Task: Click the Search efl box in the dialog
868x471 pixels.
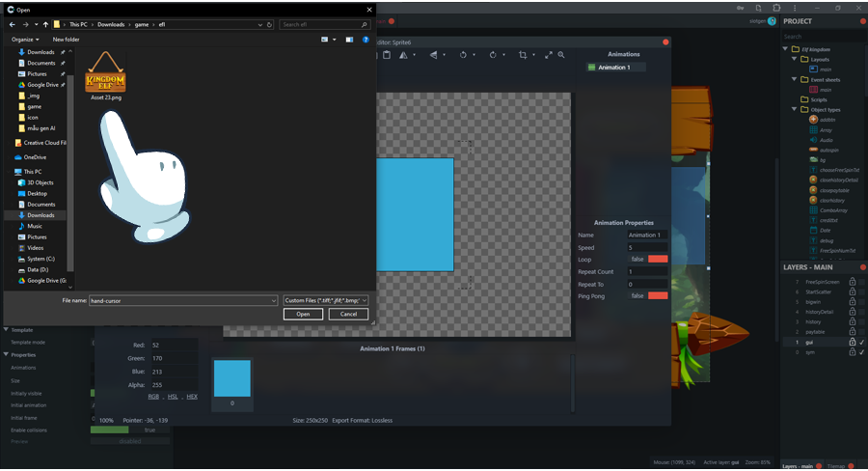Action: pyautogui.click(x=324, y=24)
